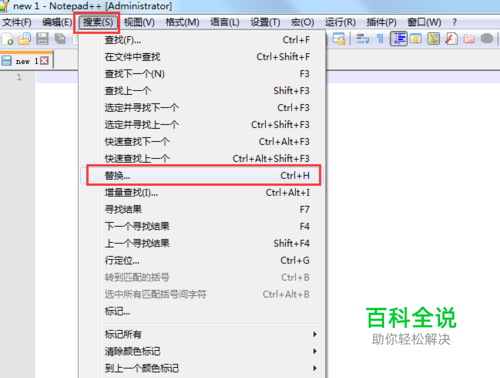500x378 pixels.
Task: Click the User defined language icon
Action: (x=416, y=39)
